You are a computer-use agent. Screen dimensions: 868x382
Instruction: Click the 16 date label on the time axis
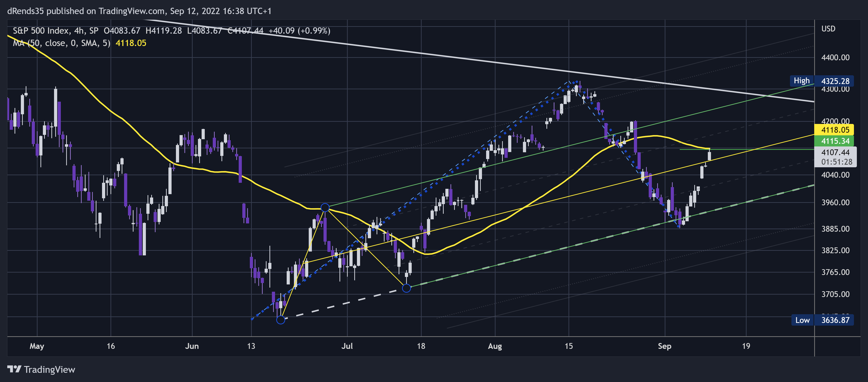[110, 346]
